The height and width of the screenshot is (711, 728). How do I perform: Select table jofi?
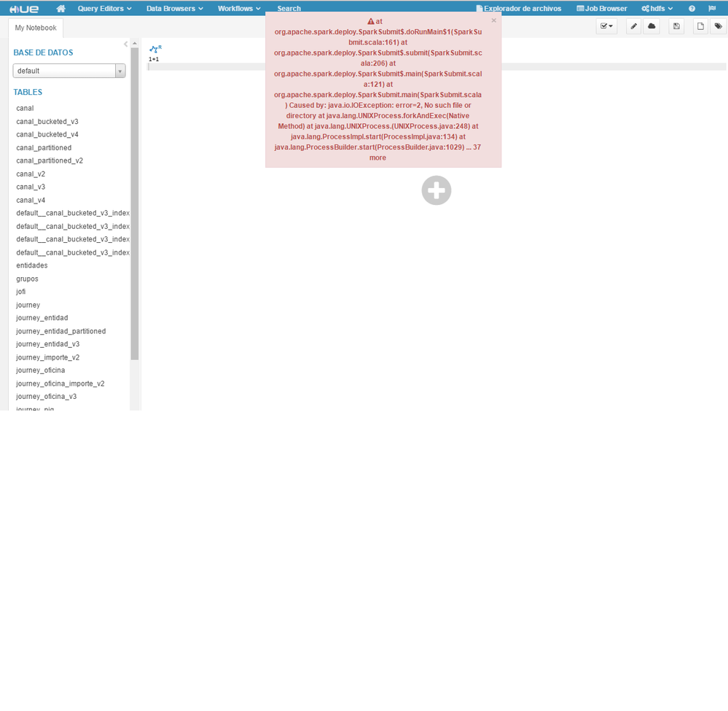(x=21, y=292)
